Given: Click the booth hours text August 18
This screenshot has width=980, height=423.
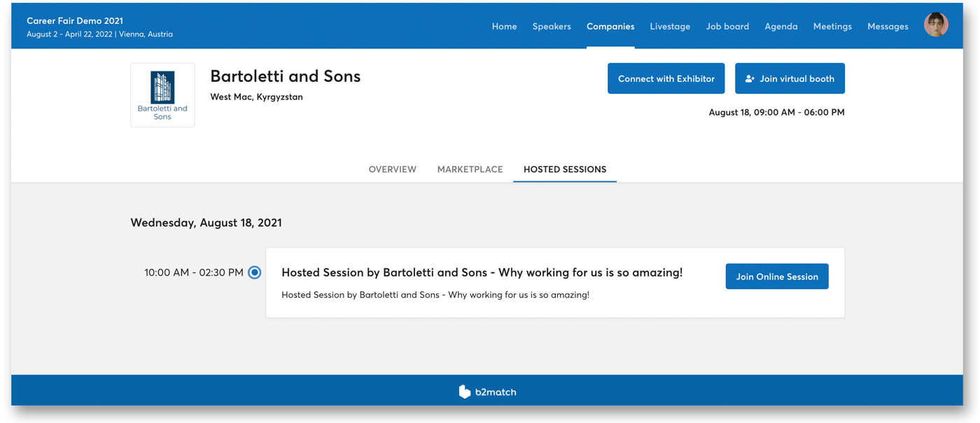Looking at the screenshot, I should click(776, 112).
